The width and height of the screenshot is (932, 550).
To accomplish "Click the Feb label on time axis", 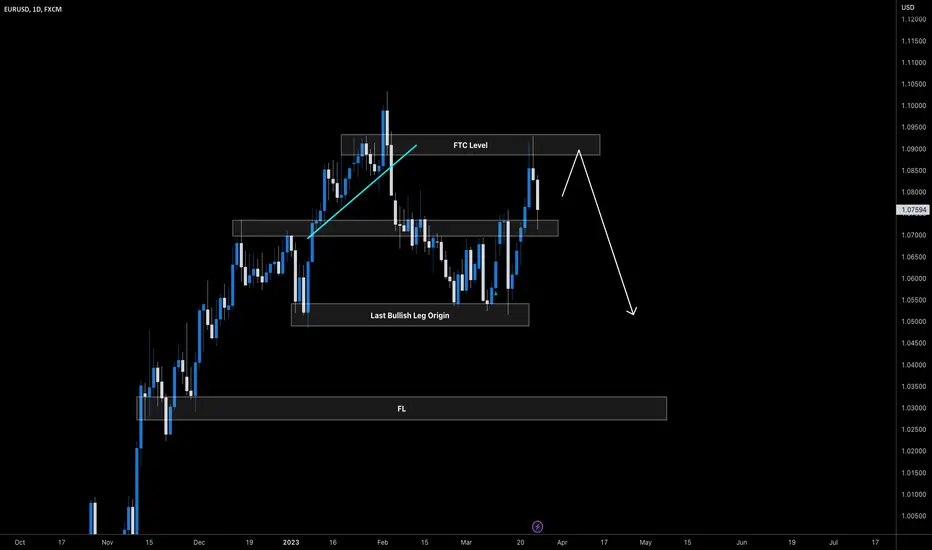I will [383, 542].
